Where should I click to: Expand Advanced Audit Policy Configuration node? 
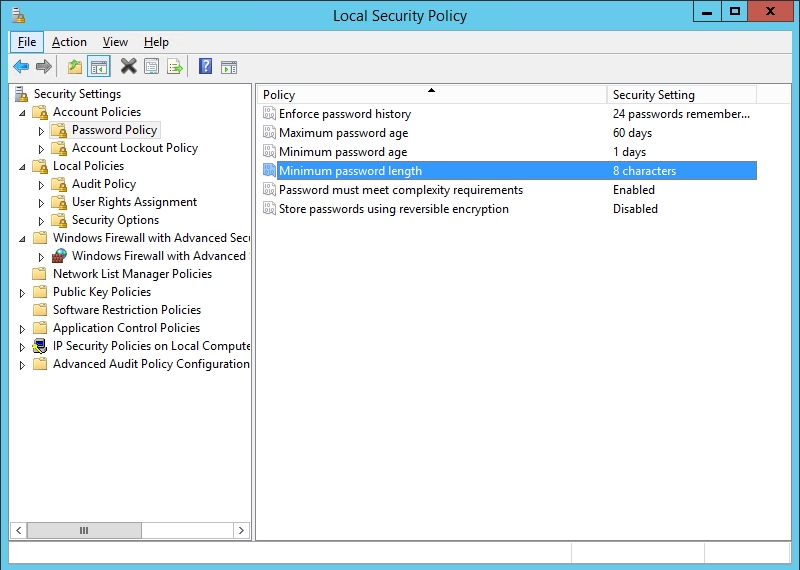22,365
